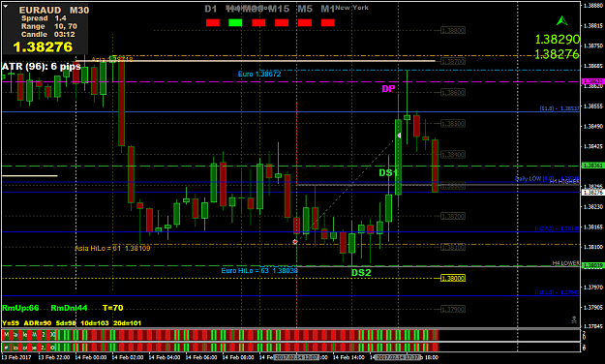The image size is (605, 364).
Task: Click the 1.38200 round-number level box
Action: coord(453,216)
